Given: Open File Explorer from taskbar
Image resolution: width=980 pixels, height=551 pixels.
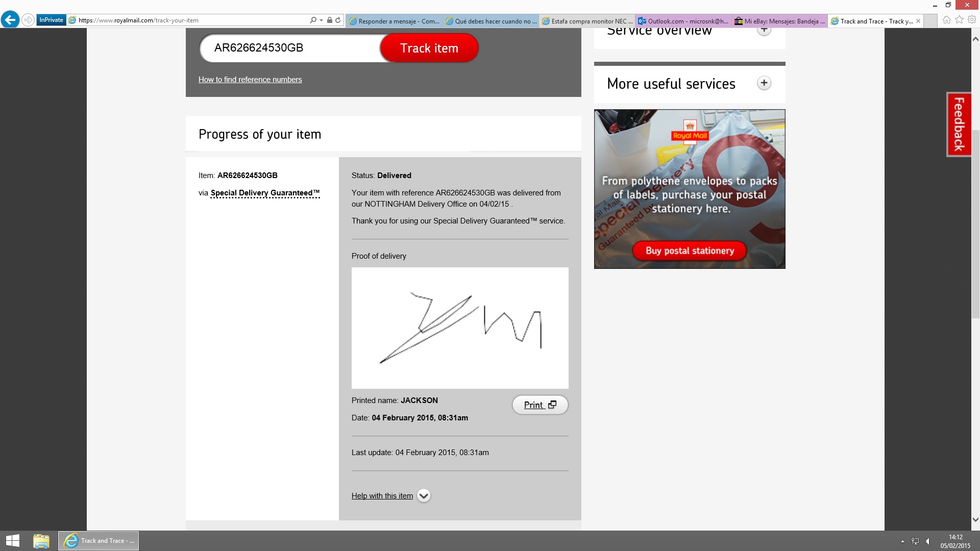Looking at the screenshot, I should [x=41, y=541].
